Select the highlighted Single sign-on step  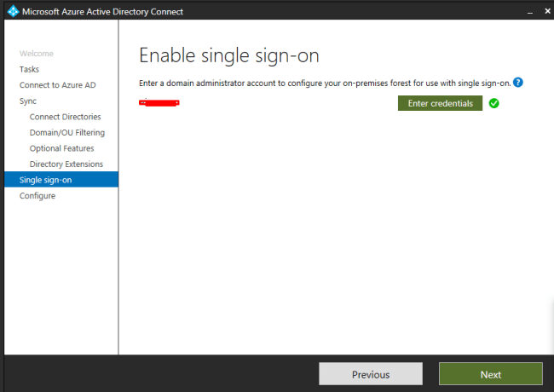point(61,180)
